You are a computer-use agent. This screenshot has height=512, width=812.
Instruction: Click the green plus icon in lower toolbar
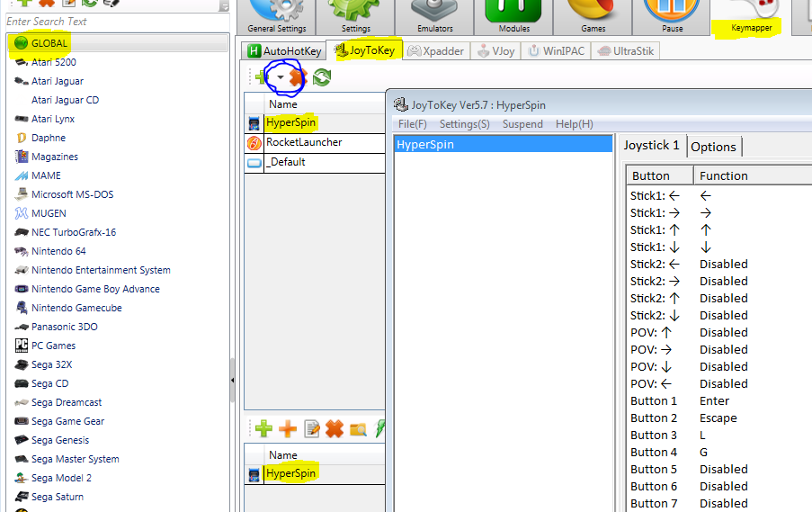point(263,429)
